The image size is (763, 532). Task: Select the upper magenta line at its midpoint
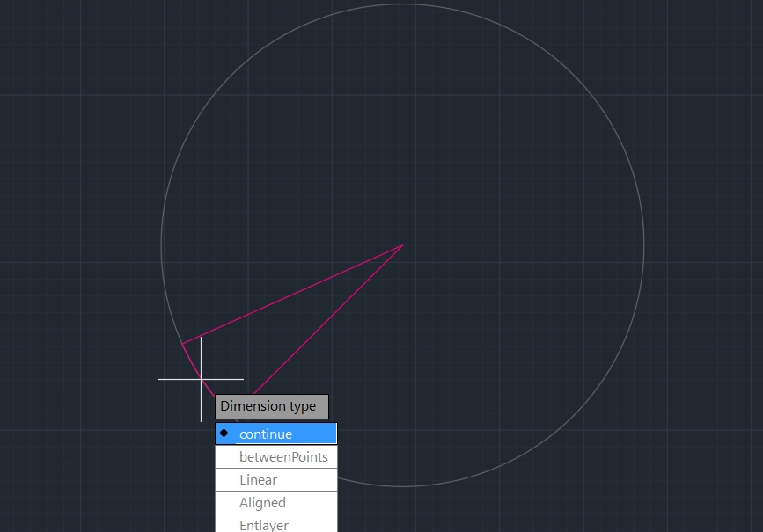point(292,295)
